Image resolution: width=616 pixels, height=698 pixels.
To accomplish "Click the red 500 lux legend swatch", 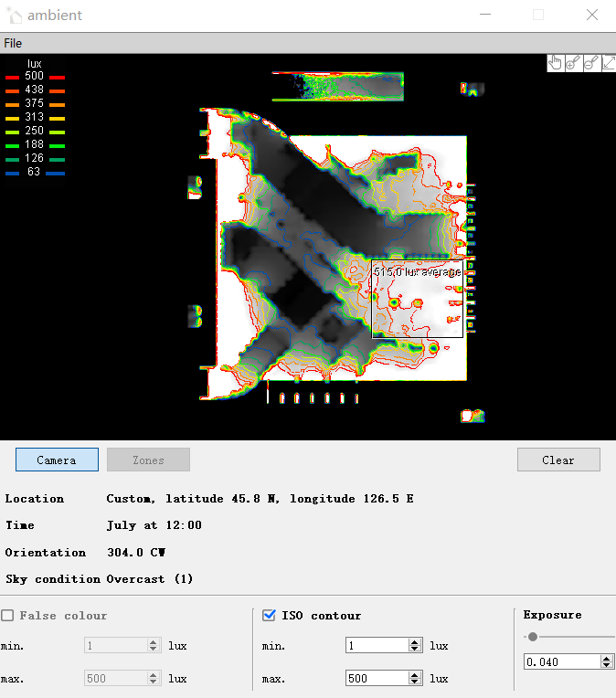I will tap(13, 77).
